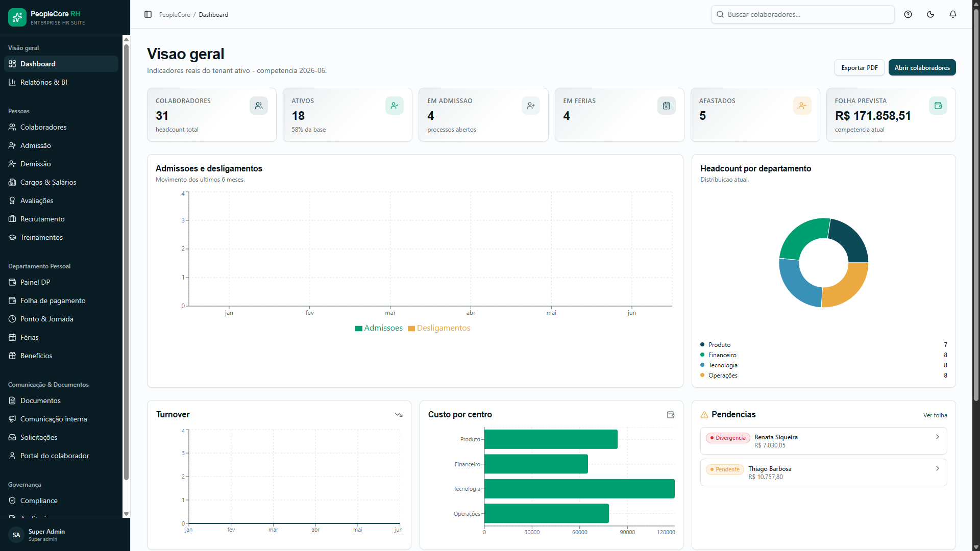Open Super Admin profile avatar
The height and width of the screenshot is (551, 980).
(16, 535)
